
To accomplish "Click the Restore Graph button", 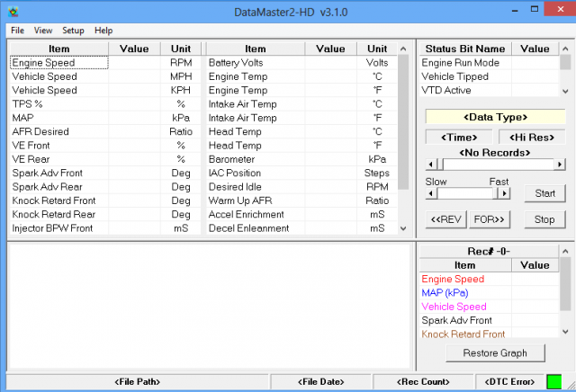I will pyautogui.click(x=495, y=353).
